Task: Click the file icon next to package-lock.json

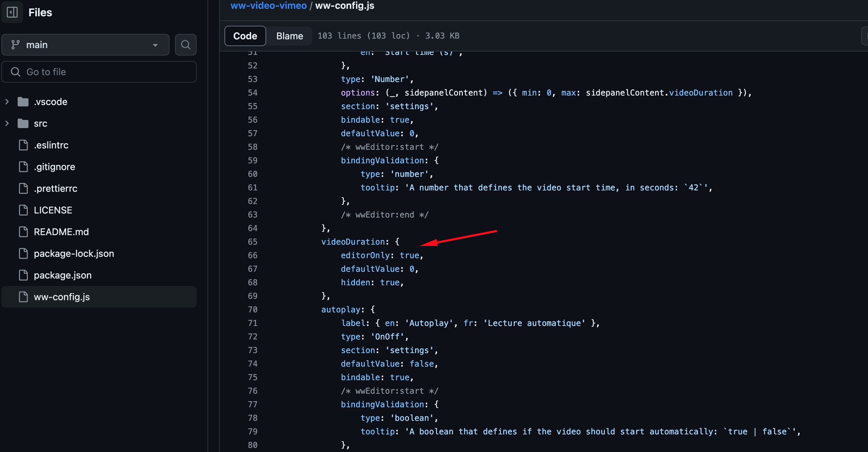Action: coord(23,253)
